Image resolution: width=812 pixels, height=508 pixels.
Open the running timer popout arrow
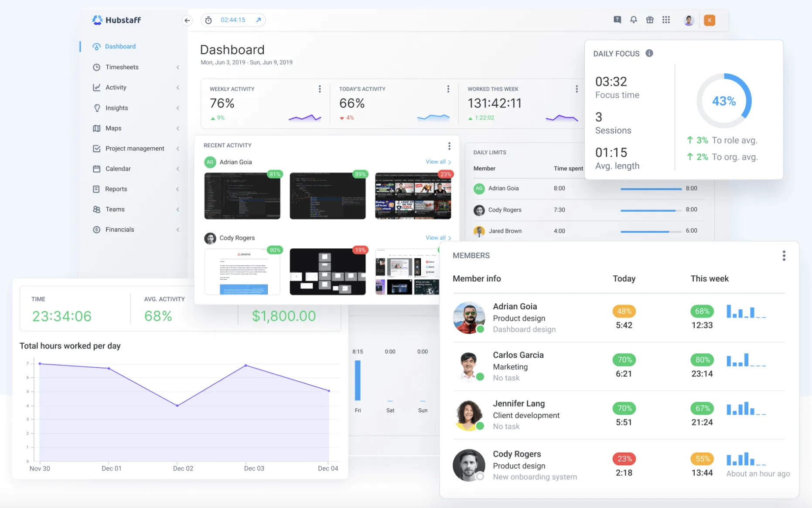click(258, 20)
